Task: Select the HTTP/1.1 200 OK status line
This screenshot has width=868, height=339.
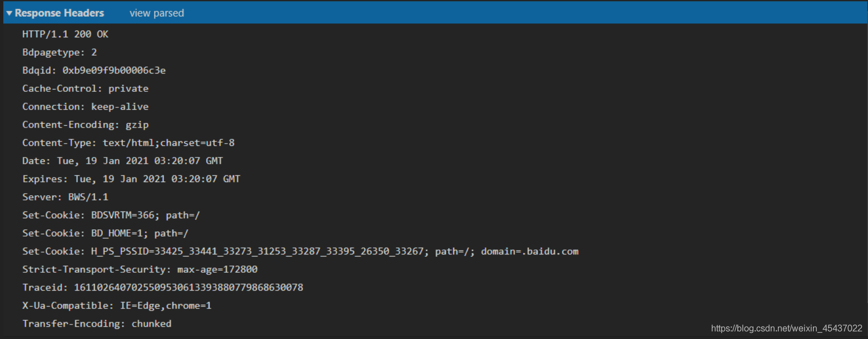Action: [x=65, y=35]
